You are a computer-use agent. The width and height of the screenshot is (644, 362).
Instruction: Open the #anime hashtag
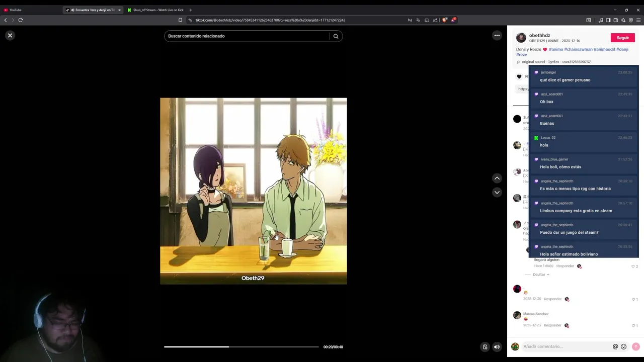[555, 49]
